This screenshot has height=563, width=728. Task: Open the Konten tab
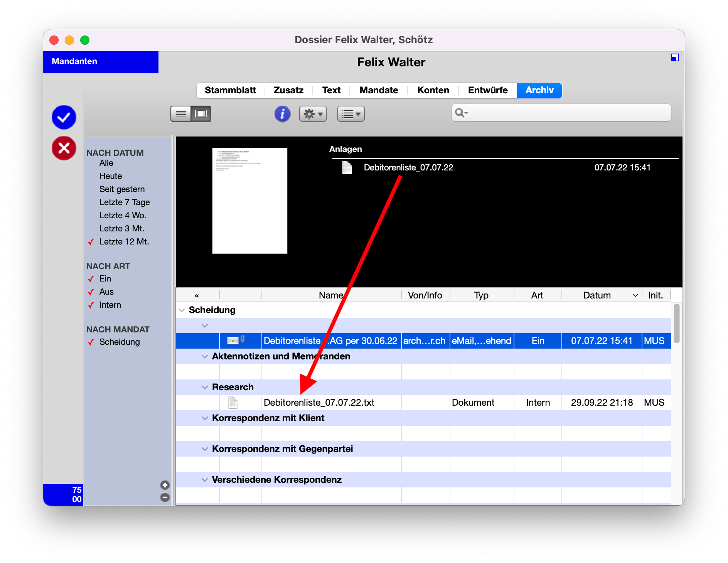433,90
